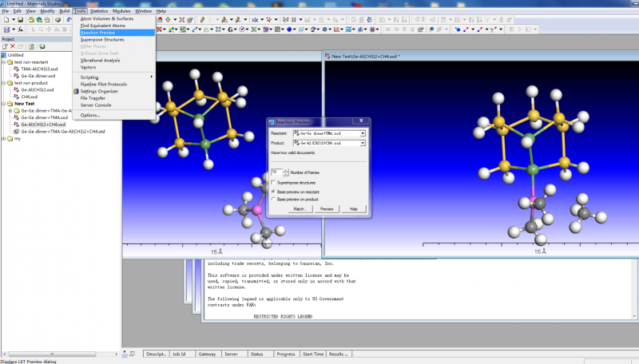
Task: Choose Vibrational Analysis from Tools menu
Action: point(100,60)
